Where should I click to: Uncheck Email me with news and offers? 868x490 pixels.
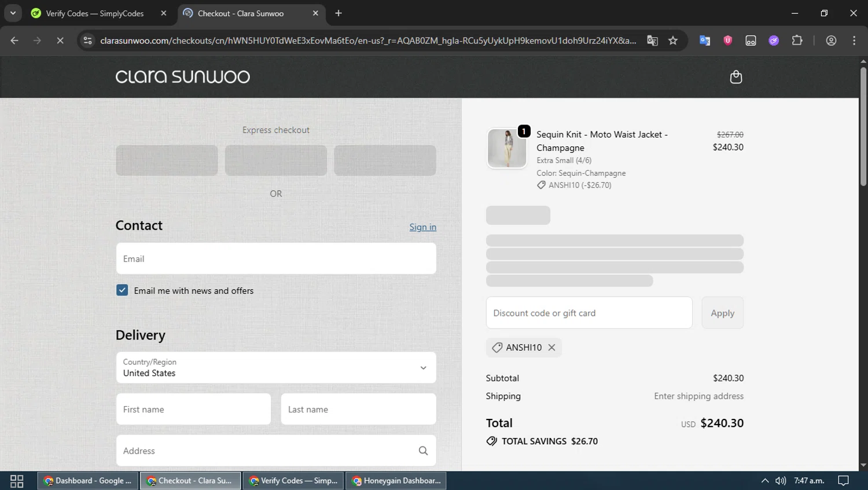(122, 290)
